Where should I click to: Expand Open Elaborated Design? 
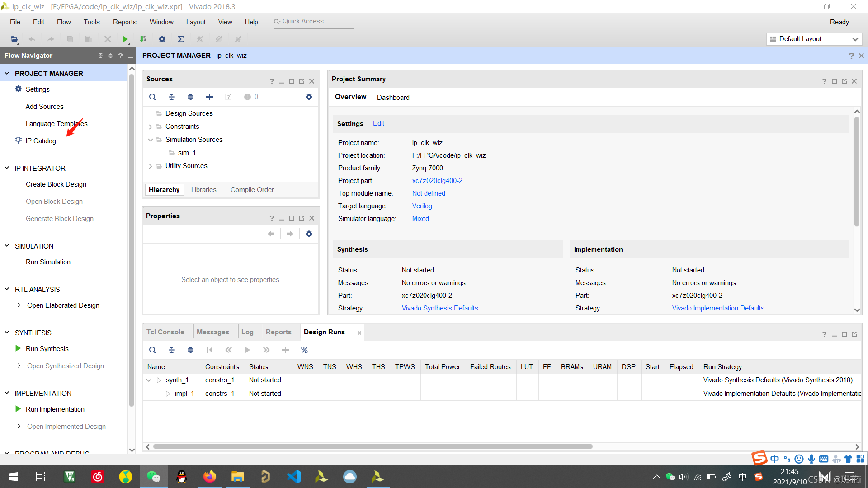click(x=19, y=305)
